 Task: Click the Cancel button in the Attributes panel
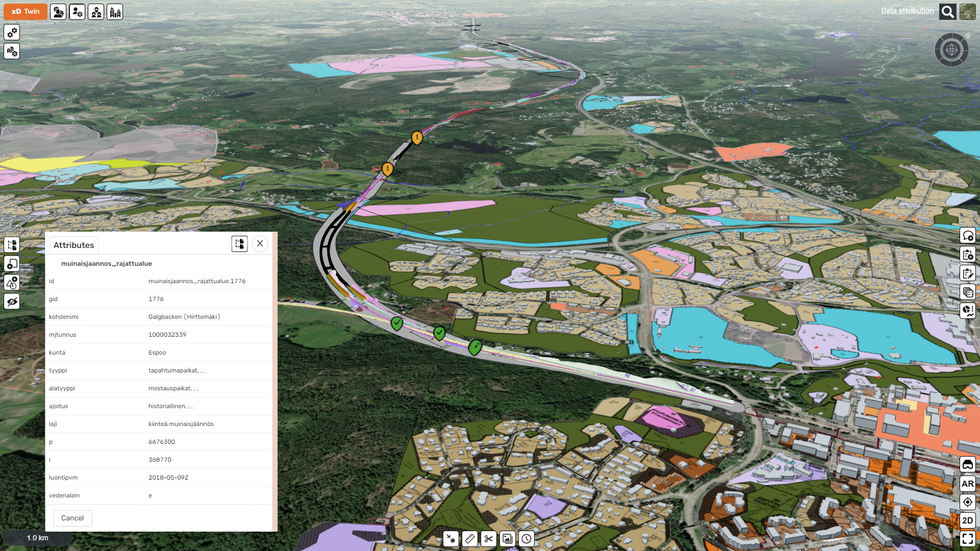coord(72,518)
